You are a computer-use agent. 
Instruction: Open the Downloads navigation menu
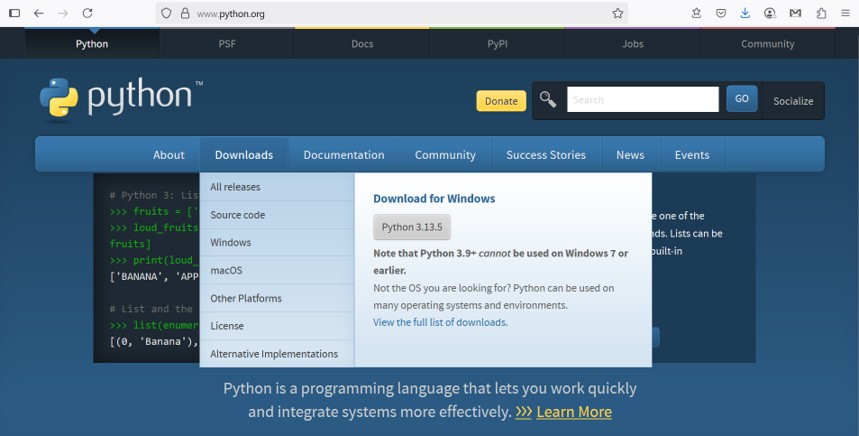(244, 155)
